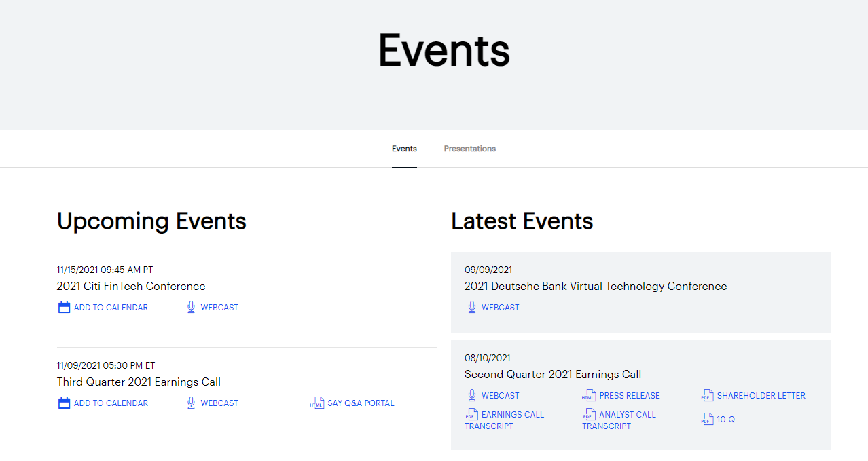
Task: Open the 10-Q document link
Action: tap(718, 420)
